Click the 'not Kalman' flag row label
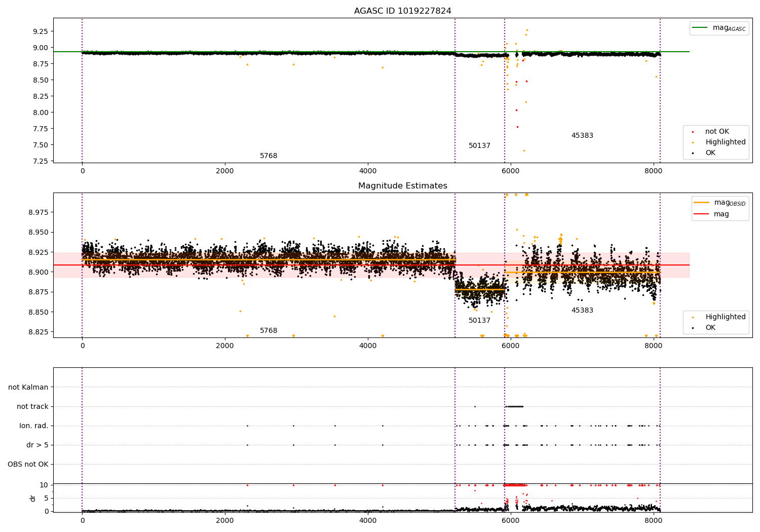This screenshot has height=532, width=760. click(28, 388)
